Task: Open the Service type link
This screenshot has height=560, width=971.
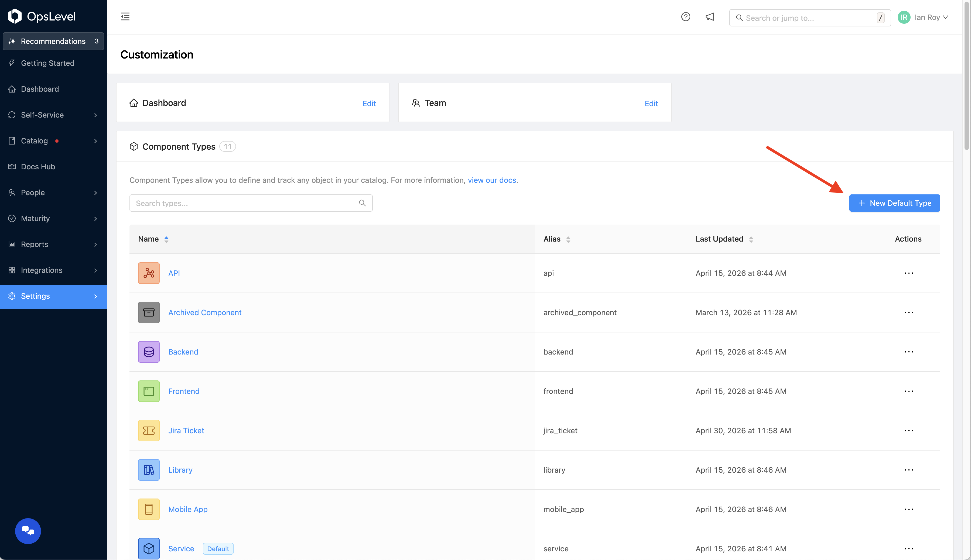Action: point(181,548)
